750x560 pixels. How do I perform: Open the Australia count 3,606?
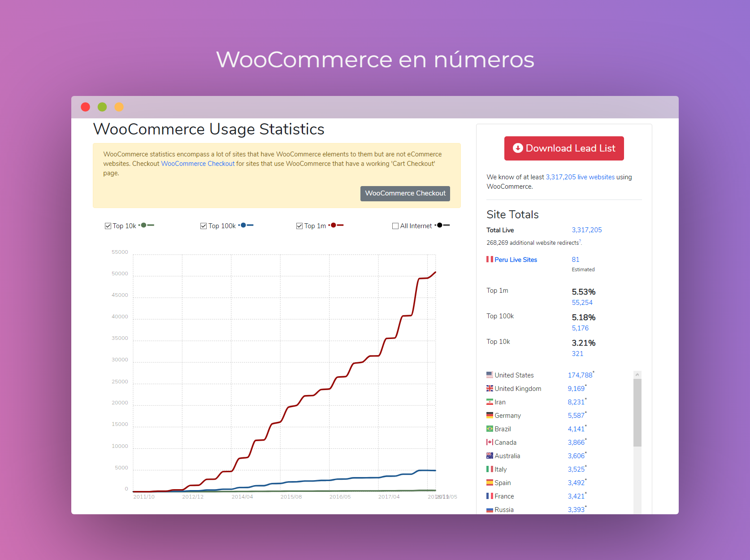[x=576, y=456]
